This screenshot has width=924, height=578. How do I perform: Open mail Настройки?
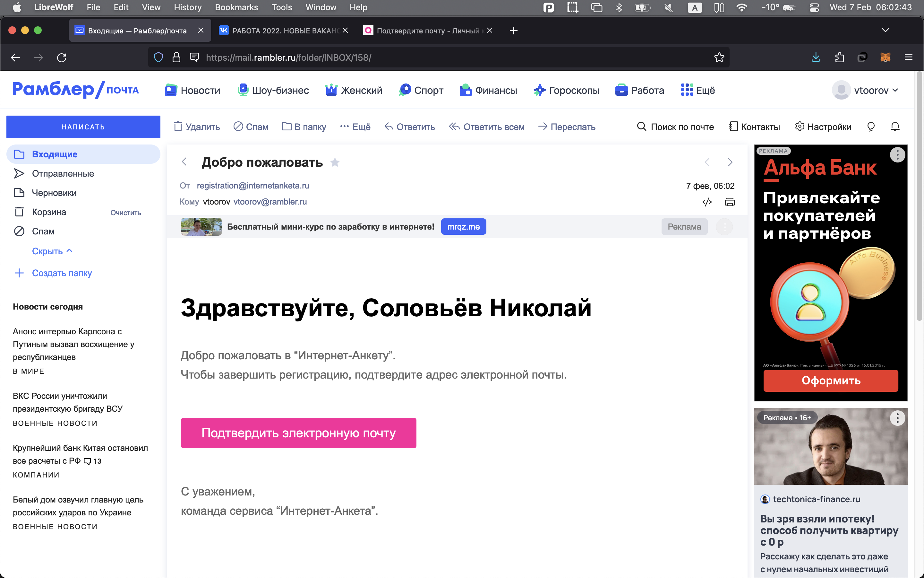[823, 127]
